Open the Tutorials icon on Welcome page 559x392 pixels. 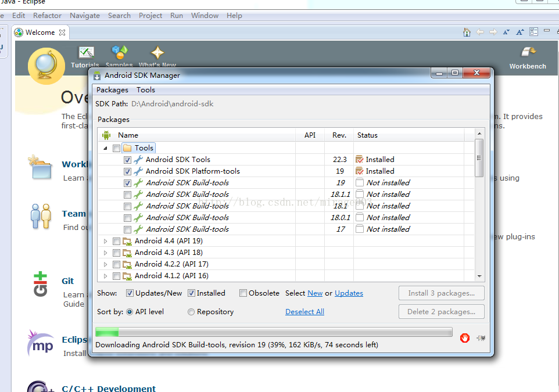(x=86, y=53)
